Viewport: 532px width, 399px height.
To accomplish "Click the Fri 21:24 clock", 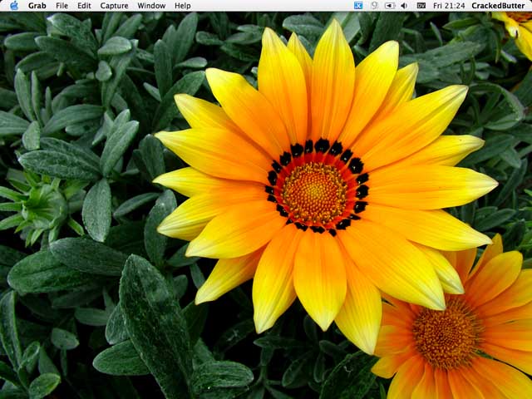I will pos(449,6).
